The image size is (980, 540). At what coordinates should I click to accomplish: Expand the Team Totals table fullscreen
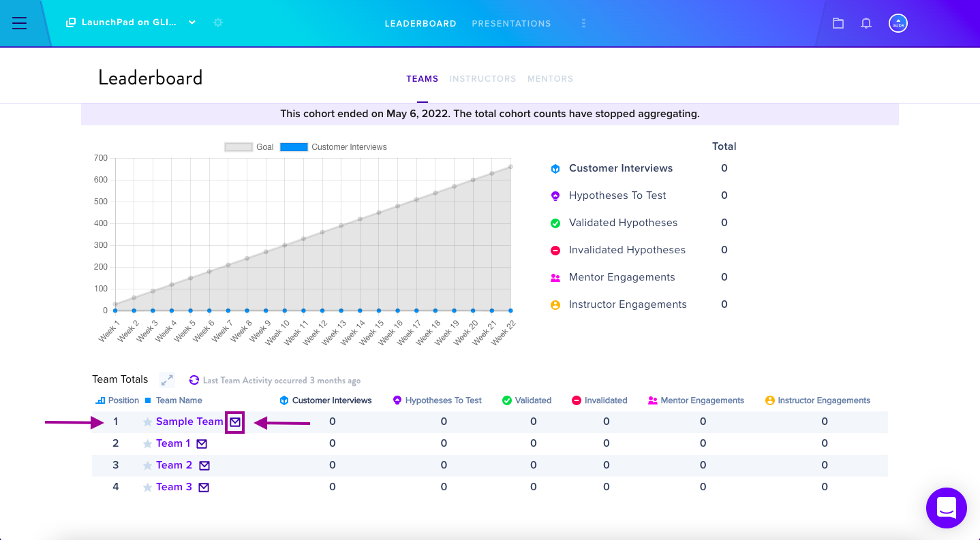click(167, 380)
